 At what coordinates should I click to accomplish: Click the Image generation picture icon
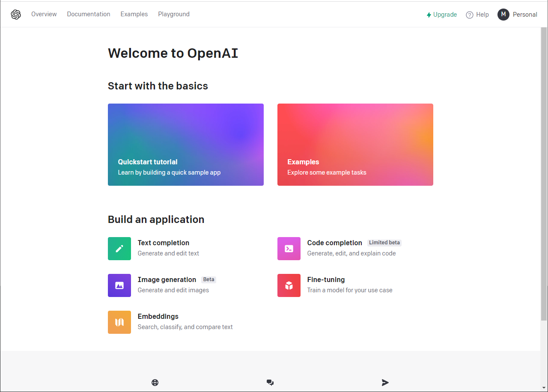point(119,285)
